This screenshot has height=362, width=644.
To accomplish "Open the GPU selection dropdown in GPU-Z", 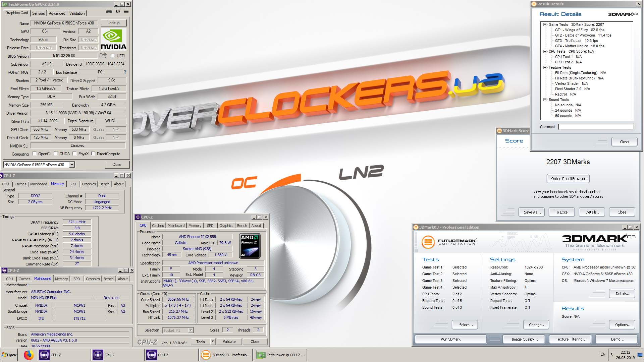I will [72, 165].
